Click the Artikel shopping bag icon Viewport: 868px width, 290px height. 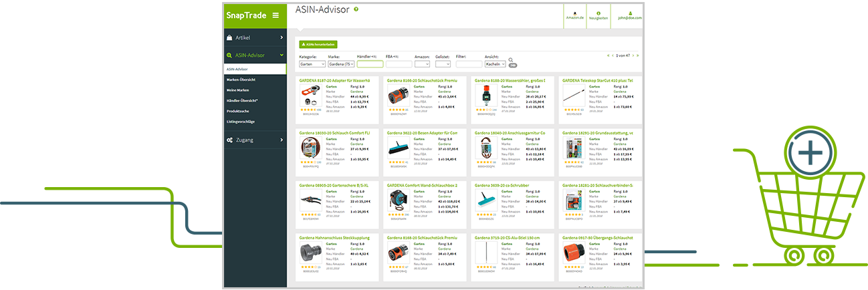click(x=229, y=38)
